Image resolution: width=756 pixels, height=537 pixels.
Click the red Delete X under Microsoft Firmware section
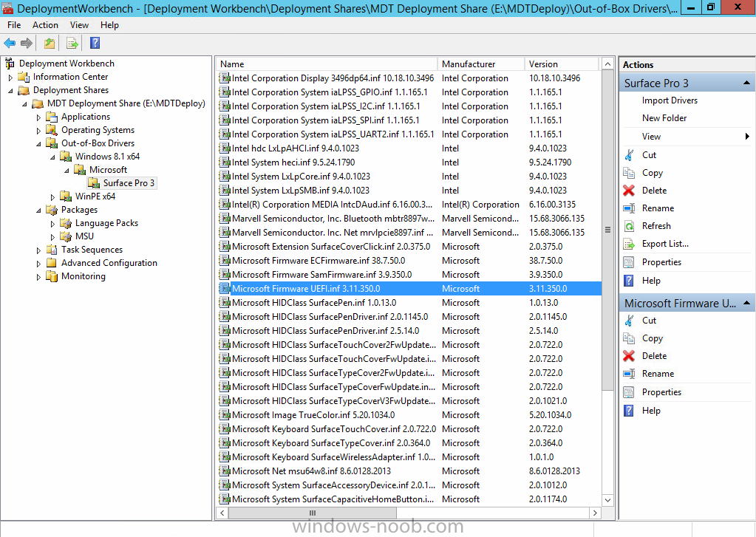pyautogui.click(x=629, y=356)
